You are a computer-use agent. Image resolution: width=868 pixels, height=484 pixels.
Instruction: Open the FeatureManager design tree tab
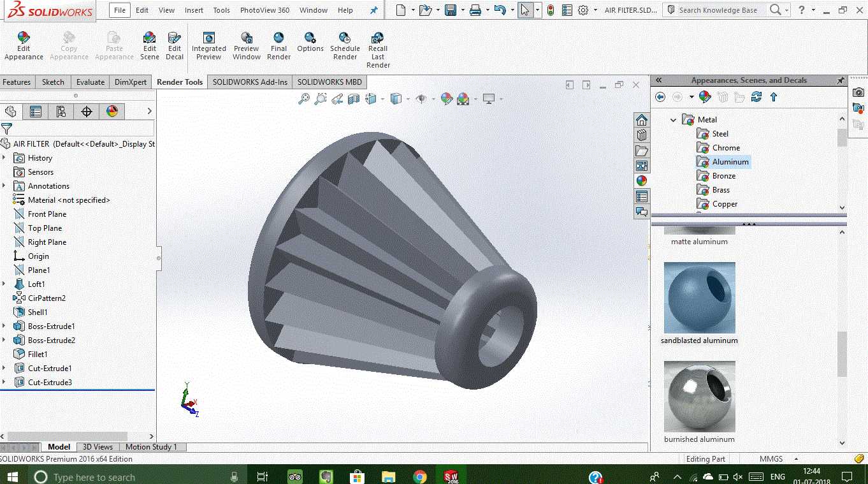10,112
